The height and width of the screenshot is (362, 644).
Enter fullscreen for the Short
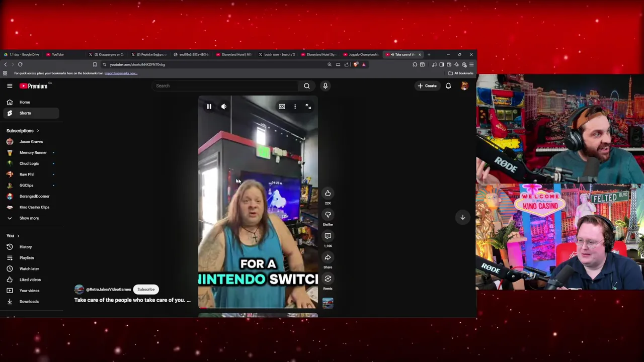pyautogui.click(x=308, y=107)
